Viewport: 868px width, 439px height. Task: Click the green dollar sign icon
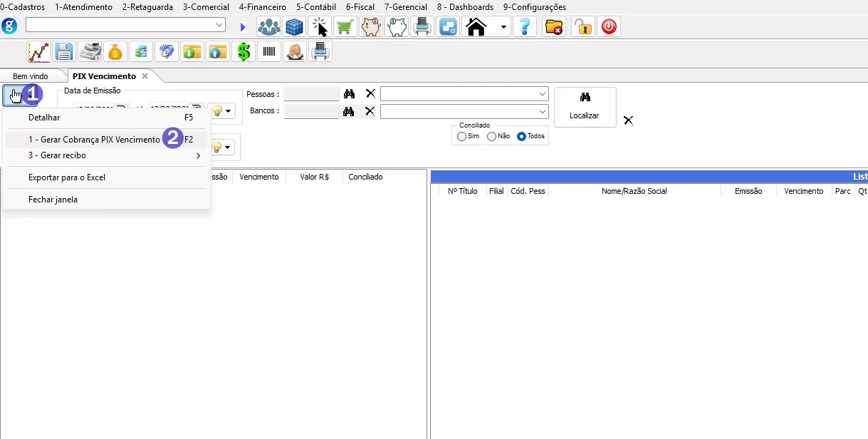pos(244,51)
